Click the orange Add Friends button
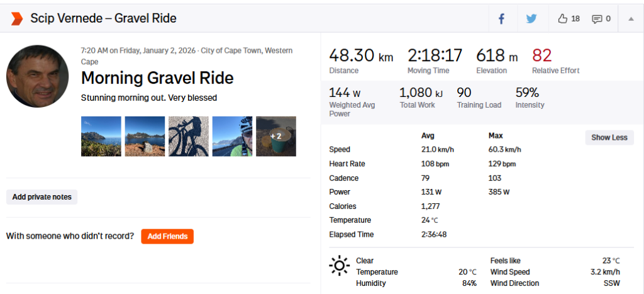Image resolution: width=644 pixels, height=294 pixels. click(x=167, y=237)
